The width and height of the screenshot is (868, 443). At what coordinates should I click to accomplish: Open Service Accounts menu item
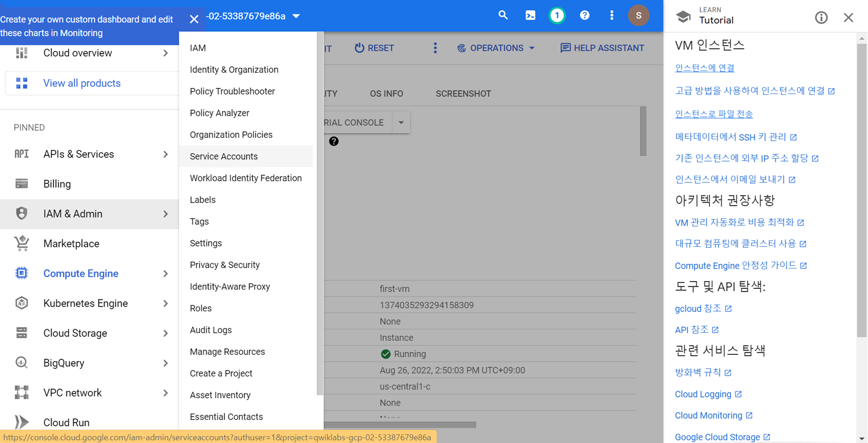point(246,156)
